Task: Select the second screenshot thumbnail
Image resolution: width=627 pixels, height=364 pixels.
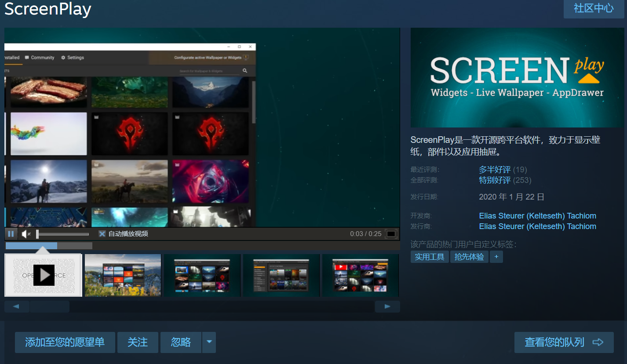Action: [x=122, y=275]
